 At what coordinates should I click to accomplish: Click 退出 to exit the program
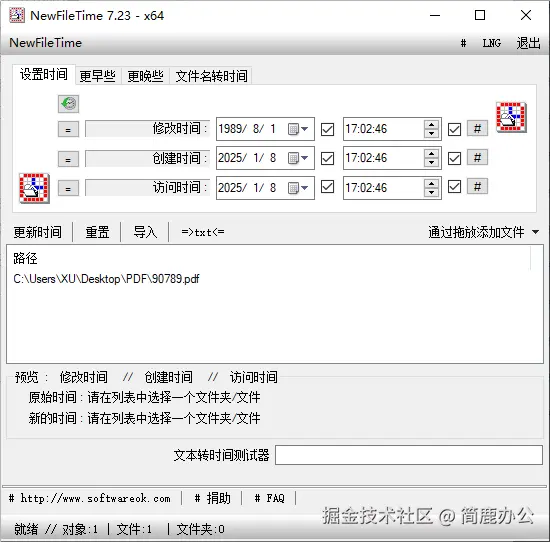pos(528,43)
